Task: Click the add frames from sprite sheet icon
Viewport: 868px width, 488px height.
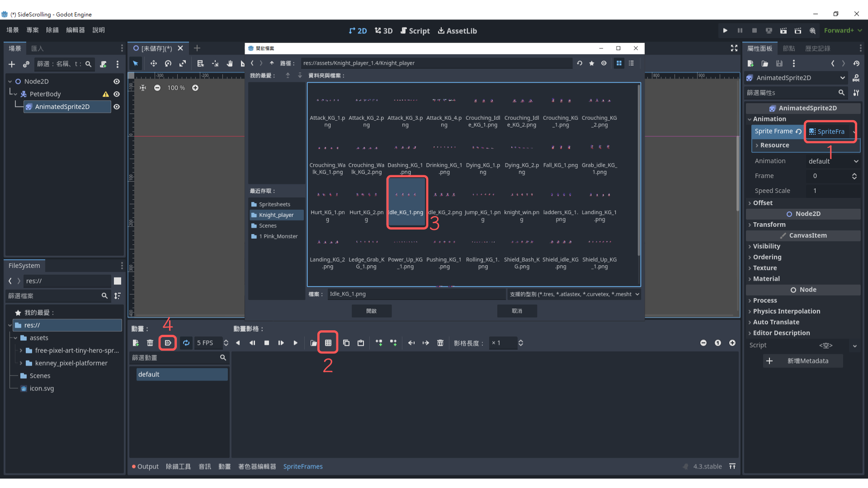Action: click(x=328, y=343)
